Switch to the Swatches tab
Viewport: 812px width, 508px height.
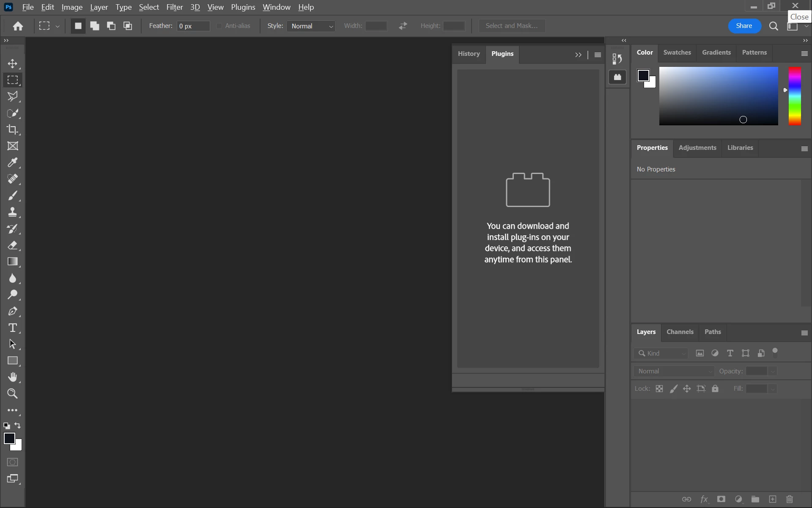point(677,52)
